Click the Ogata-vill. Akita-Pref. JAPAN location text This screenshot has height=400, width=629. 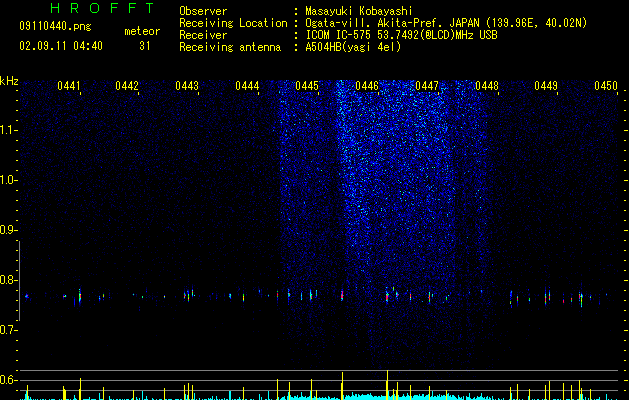pos(446,23)
